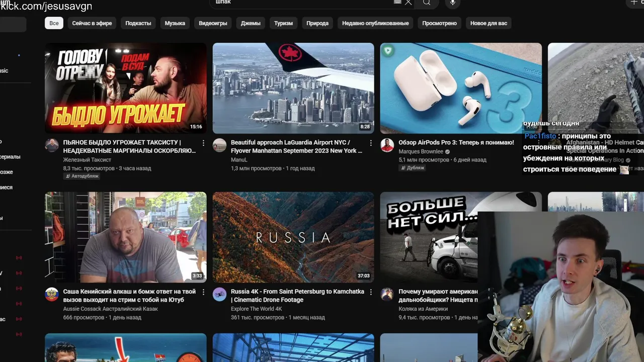Open Russia 4K Saint Petersburg title
This screenshot has height=362, width=644.
click(x=297, y=296)
